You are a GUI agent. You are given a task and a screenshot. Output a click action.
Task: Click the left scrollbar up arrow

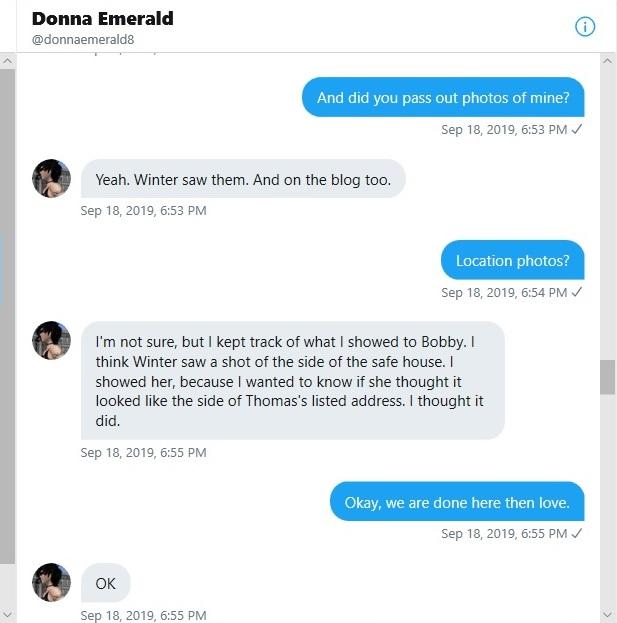[x=8, y=62]
